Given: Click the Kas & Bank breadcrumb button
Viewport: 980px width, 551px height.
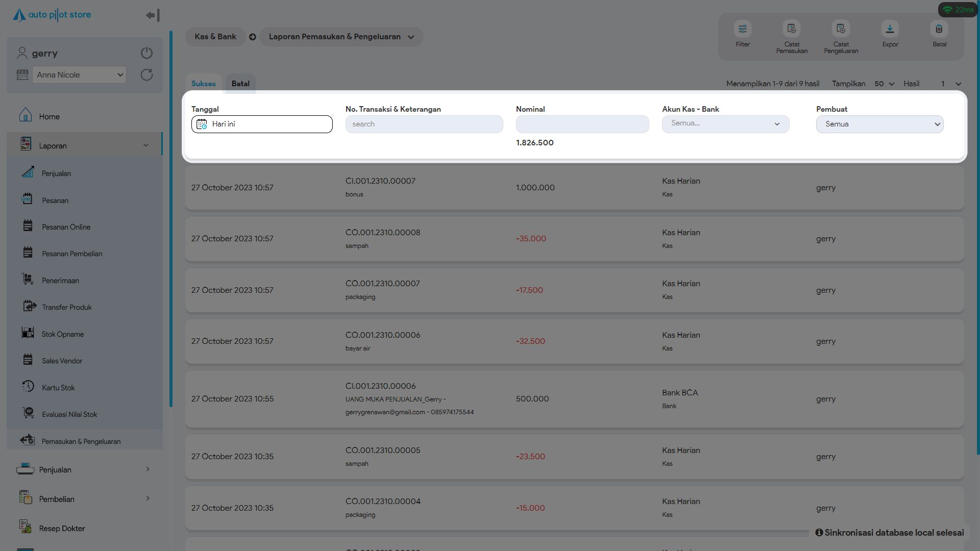Looking at the screenshot, I should (x=215, y=37).
